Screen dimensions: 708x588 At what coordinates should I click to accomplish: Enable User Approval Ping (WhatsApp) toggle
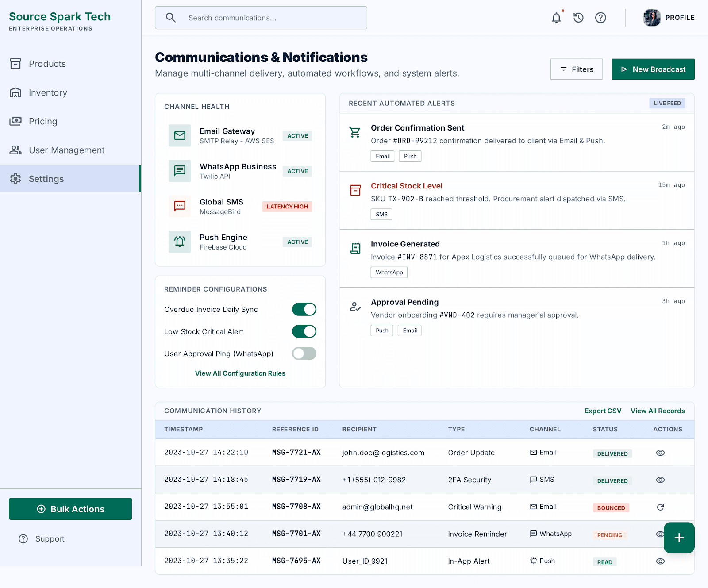coord(304,354)
